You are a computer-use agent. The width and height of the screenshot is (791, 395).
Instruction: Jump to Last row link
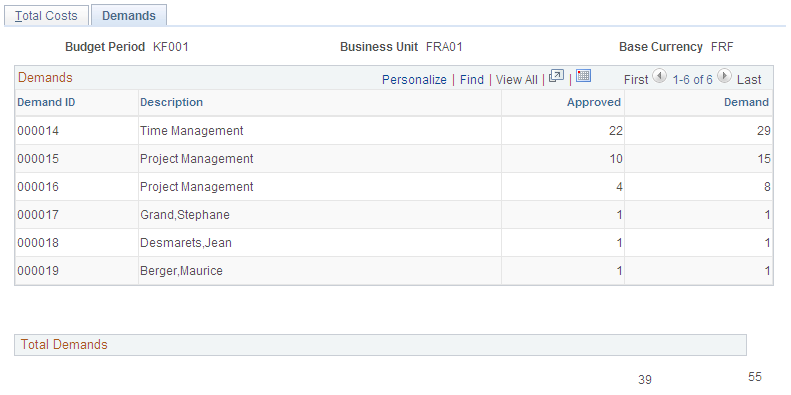click(749, 80)
